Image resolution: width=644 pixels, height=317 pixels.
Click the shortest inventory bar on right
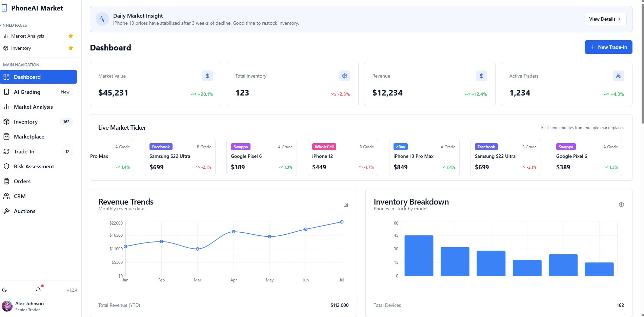(x=599, y=269)
